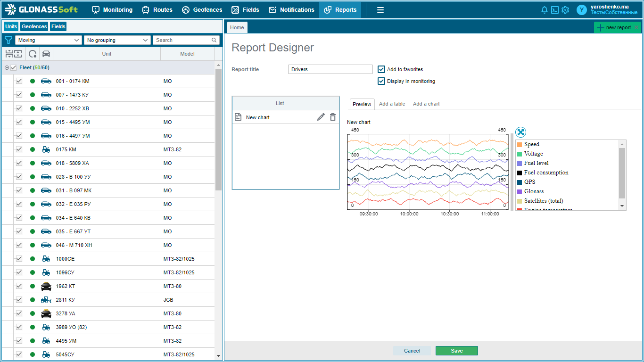This screenshot has width=644, height=362.
Task: Edit New chart with pencil icon
Action: (x=321, y=117)
